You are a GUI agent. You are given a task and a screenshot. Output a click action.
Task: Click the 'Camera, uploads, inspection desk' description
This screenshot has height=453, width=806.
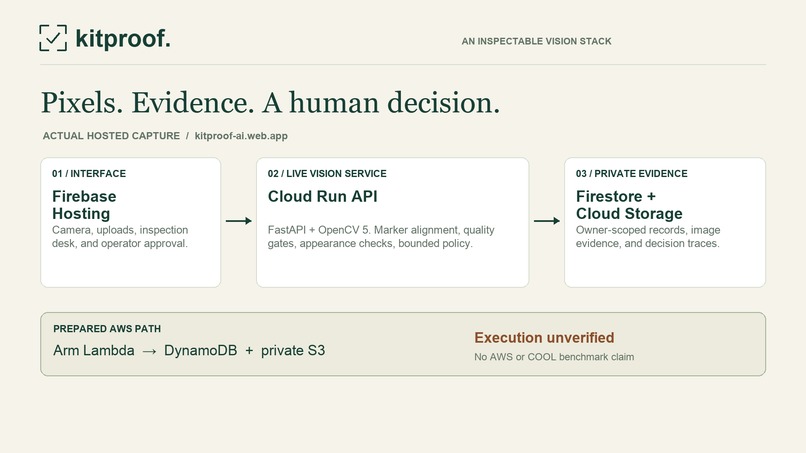point(120,237)
